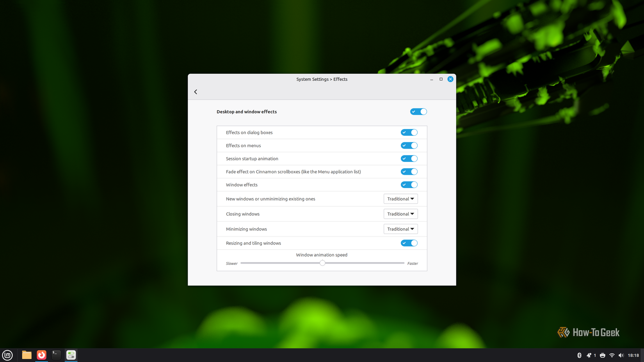The width and height of the screenshot is (644, 362).
Task: Click the 'Effects on dialog boxes' label
Action: 249,133
